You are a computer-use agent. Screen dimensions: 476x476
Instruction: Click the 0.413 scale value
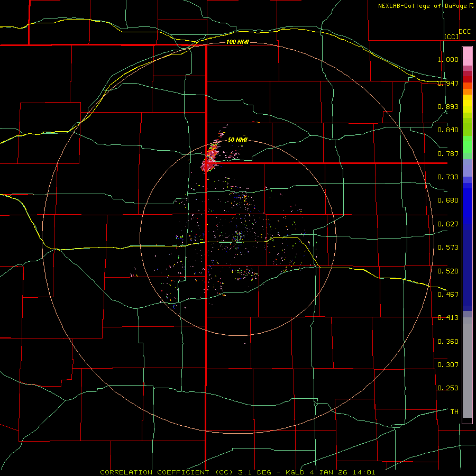click(448, 318)
